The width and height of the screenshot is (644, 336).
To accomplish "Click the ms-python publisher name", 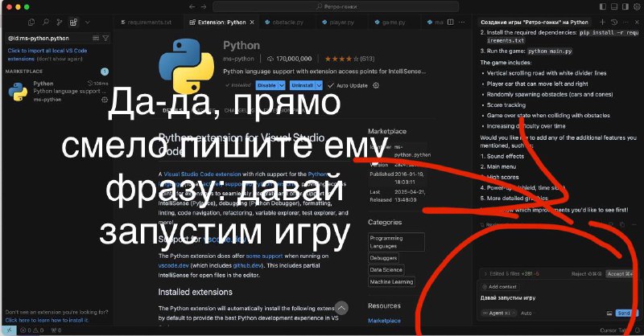I will [238, 59].
